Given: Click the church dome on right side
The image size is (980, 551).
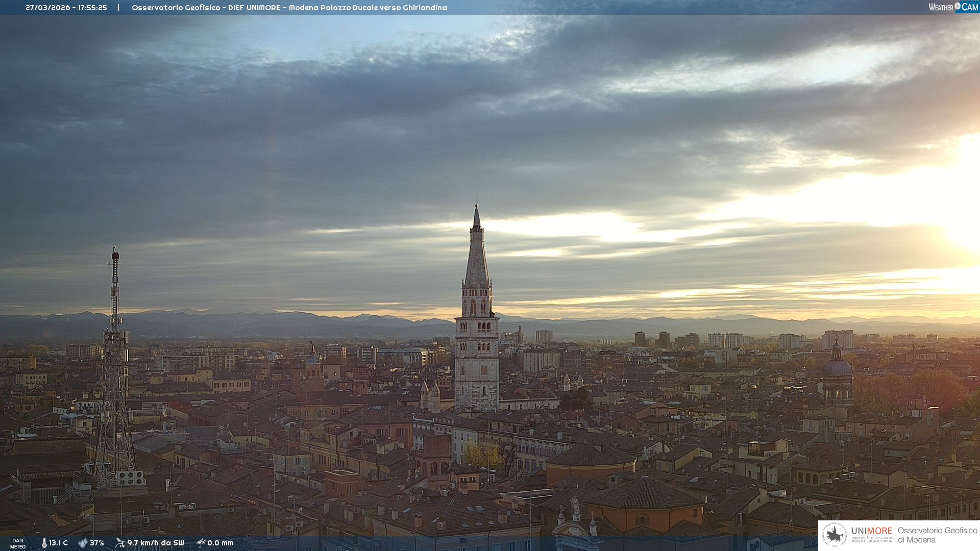Looking at the screenshot, I should 837,367.
